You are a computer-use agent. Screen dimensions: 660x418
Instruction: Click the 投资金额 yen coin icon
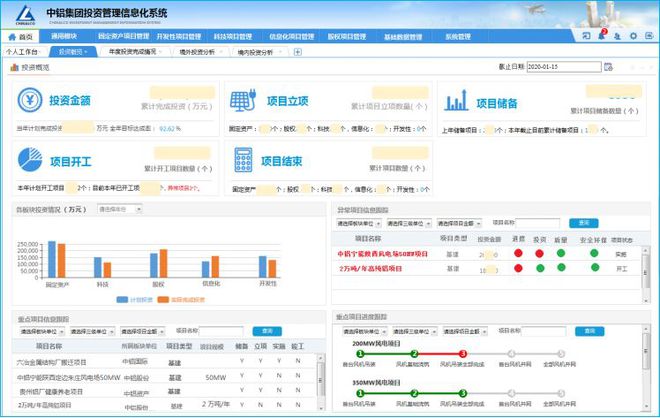[x=29, y=100]
